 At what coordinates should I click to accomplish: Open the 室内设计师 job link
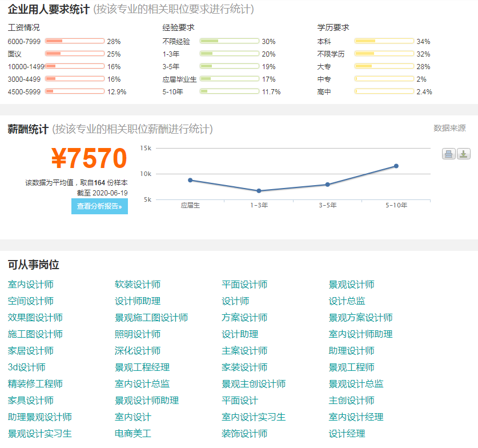[30, 284]
